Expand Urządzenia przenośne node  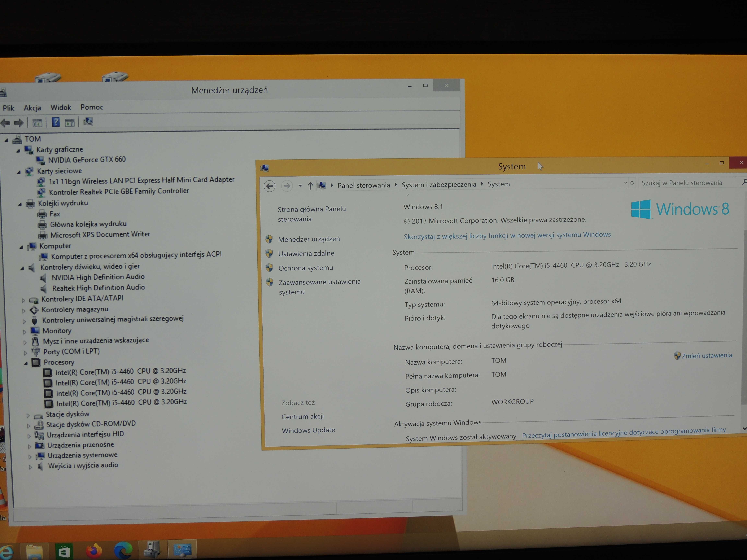tap(29, 447)
